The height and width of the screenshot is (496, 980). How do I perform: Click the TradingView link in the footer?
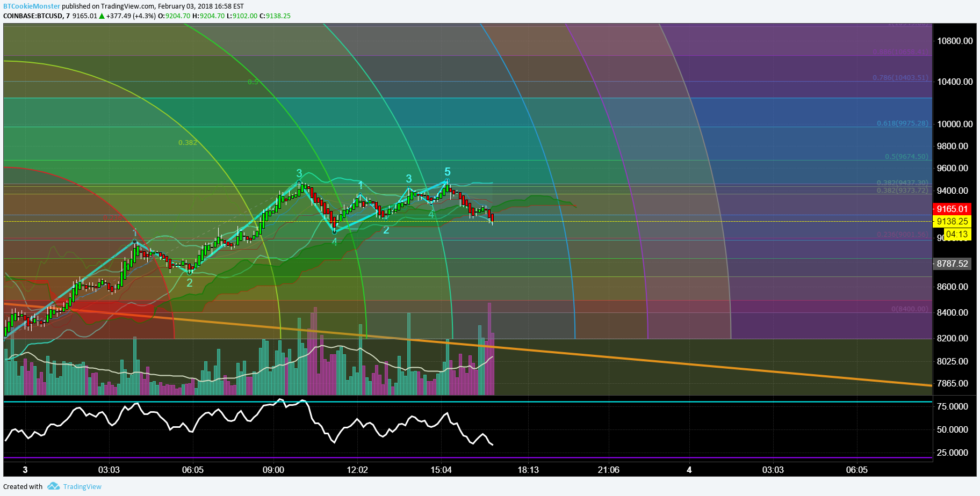pos(82,486)
